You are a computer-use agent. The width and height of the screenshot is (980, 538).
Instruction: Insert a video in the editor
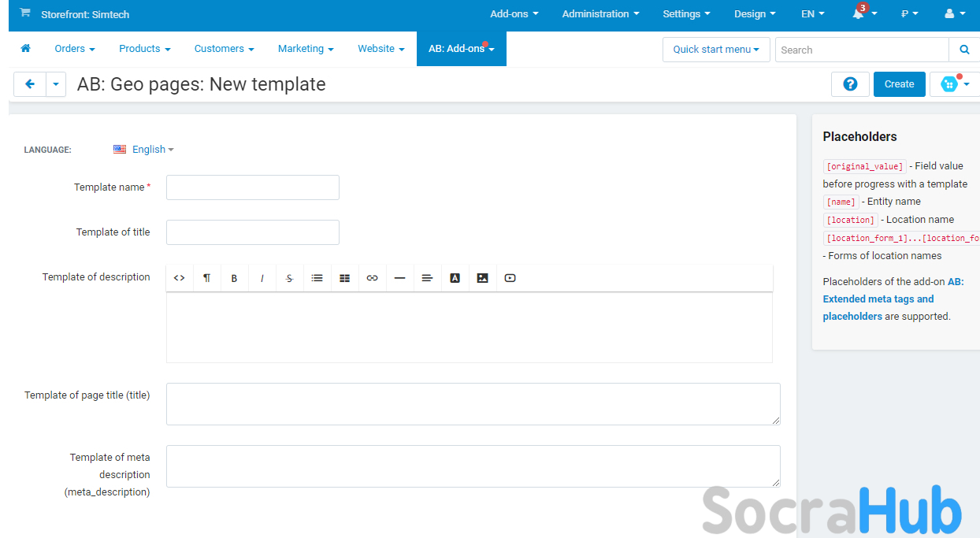pos(510,278)
